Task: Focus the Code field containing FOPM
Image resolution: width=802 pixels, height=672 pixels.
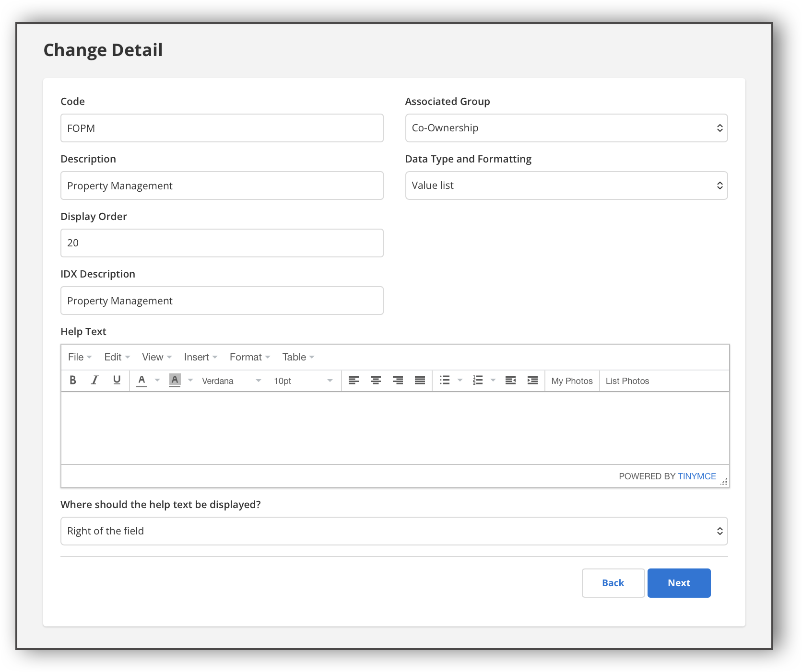Action: [222, 128]
